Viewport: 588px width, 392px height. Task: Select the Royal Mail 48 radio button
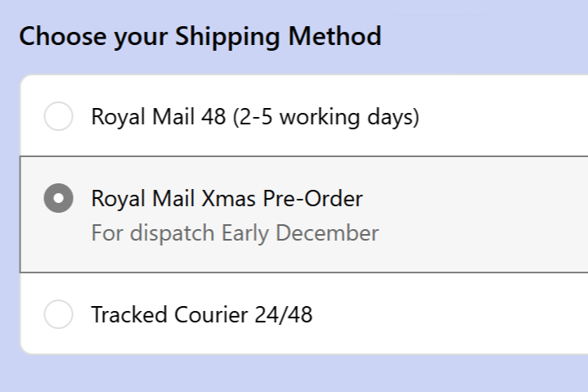pyautogui.click(x=58, y=116)
